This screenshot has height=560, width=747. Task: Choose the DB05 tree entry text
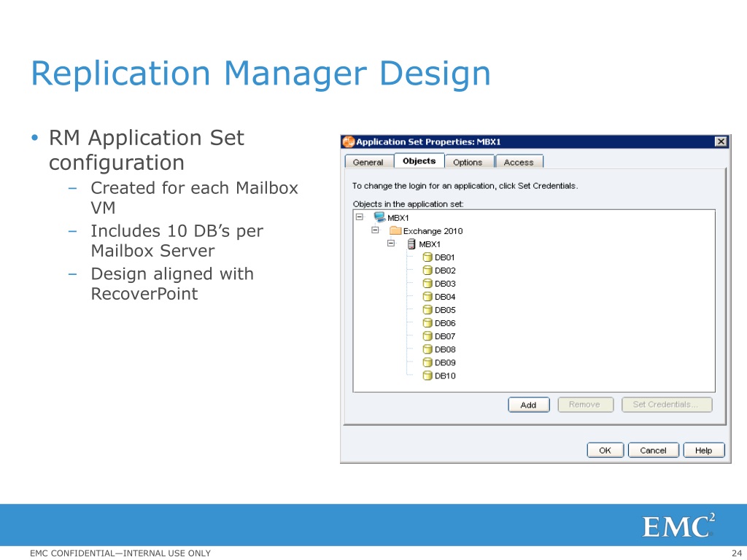[445, 310]
